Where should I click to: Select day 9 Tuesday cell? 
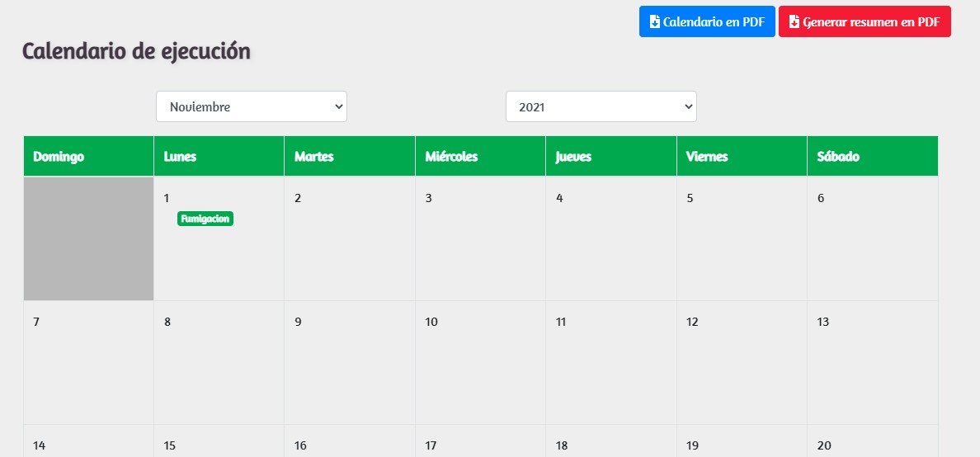350,362
